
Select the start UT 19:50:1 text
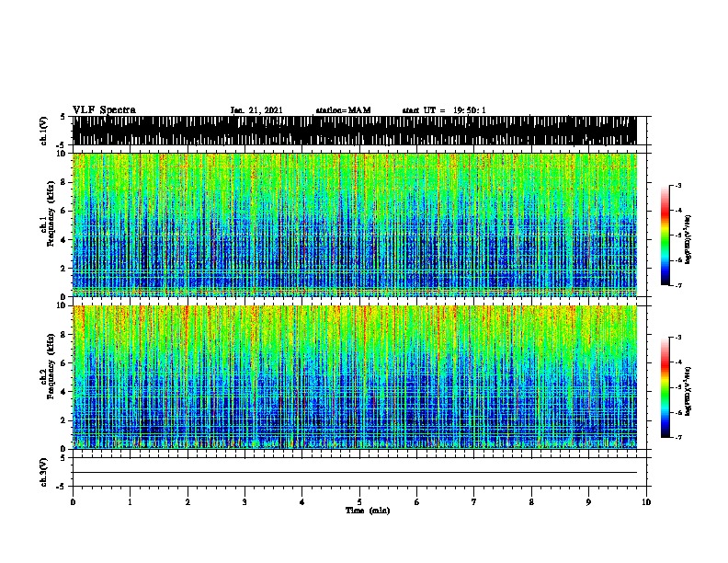444,110
